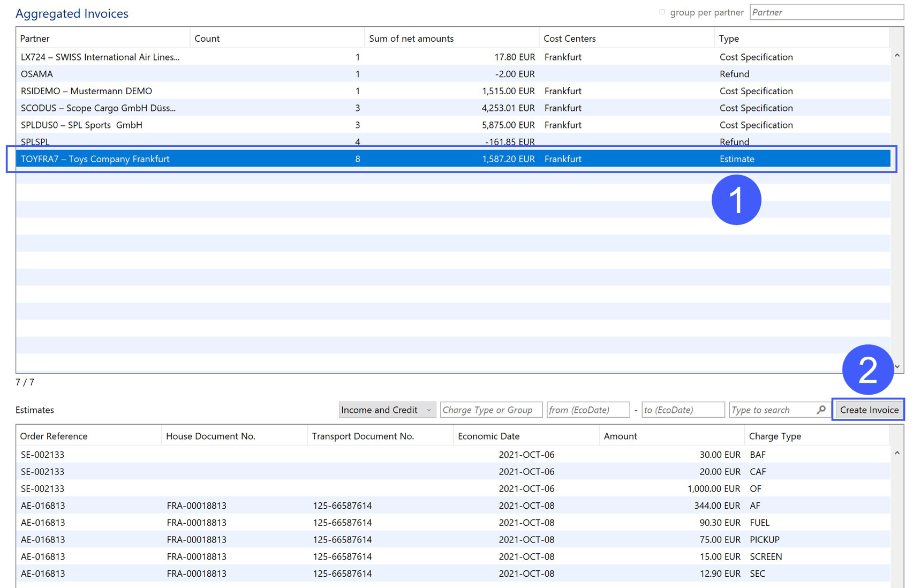Screen dimensions: 921x588
Task: Click the Amount column header in Estimates
Action: [x=620, y=436]
